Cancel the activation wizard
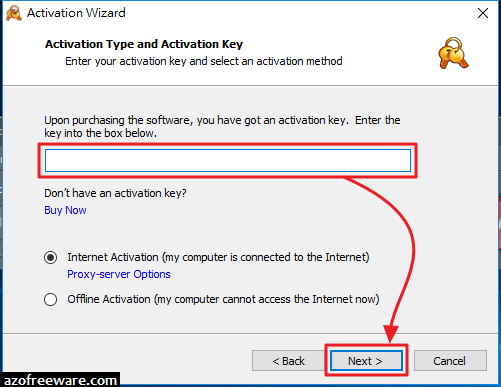The width and height of the screenshot is (501, 387). (450, 361)
